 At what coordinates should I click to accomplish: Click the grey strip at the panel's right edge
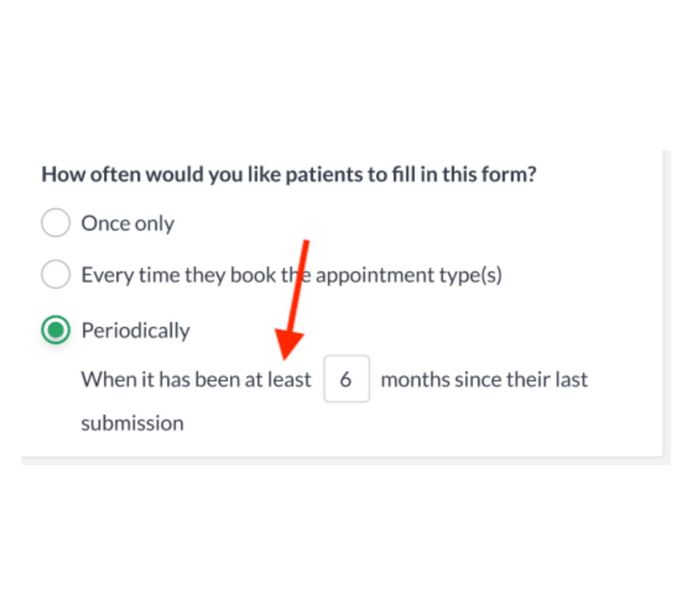pyautogui.click(x=666, y=304)
